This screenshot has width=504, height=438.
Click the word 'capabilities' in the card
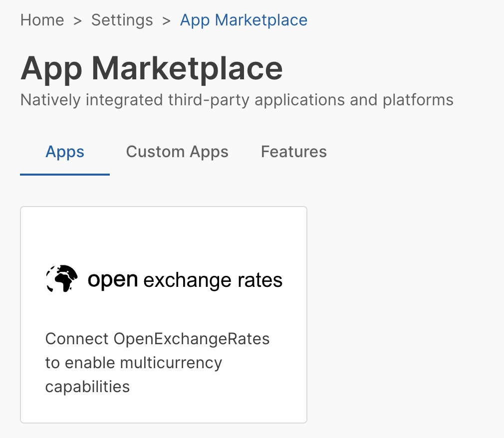(87, 387)
